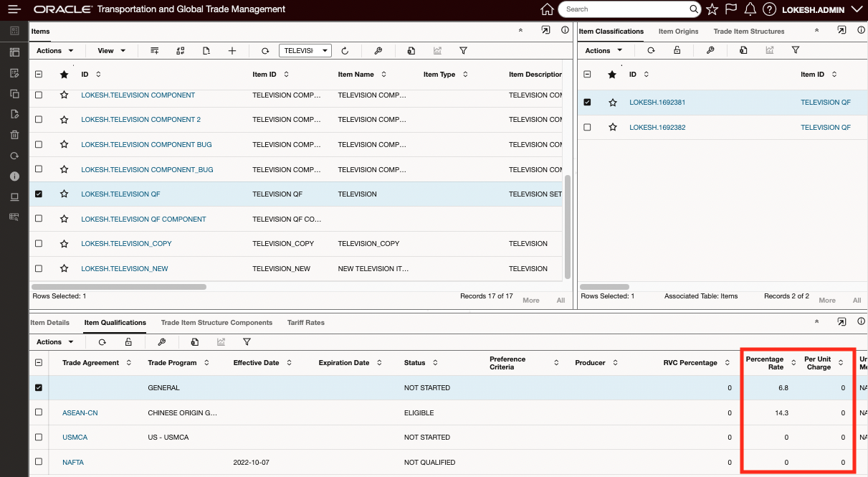This screenshot has height=477, width=868.
Task: Open notifications via the bell icon
Action: point(750,9)
